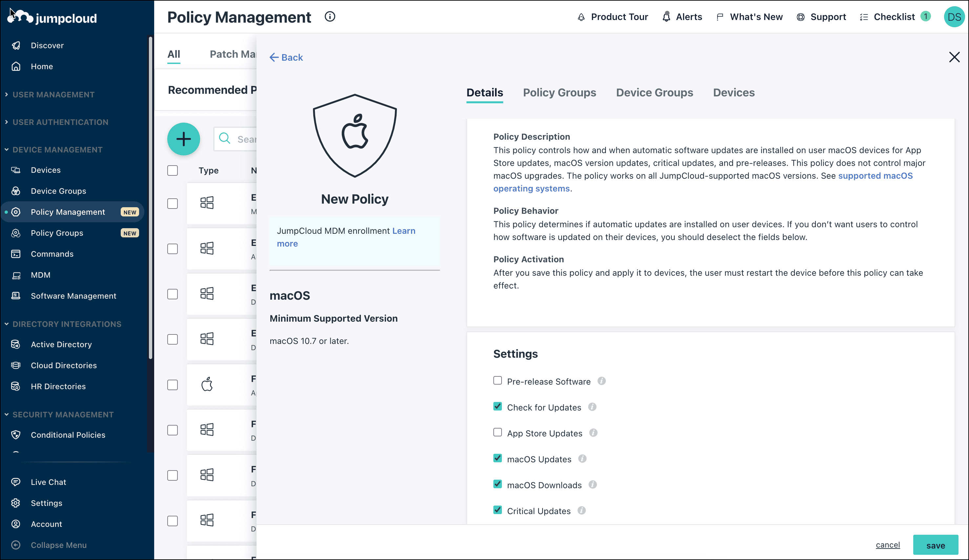Open Devices under Device Management

click(x=45, y=170)
